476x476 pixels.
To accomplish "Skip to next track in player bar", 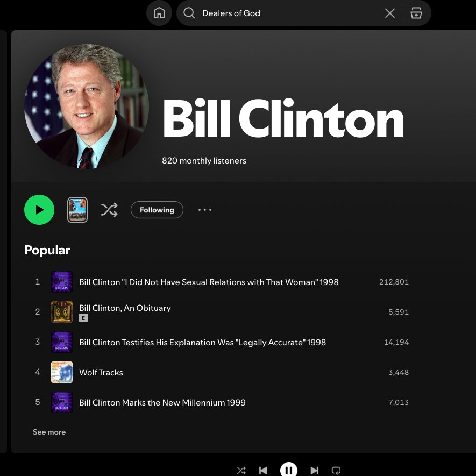I will coord(315,471).
